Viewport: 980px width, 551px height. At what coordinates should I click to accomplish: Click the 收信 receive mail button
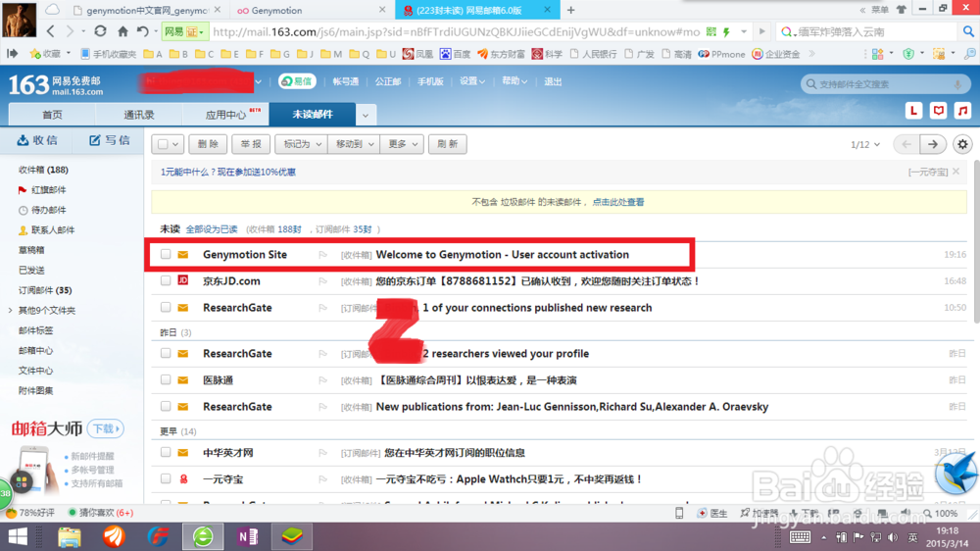pos(37,140)
